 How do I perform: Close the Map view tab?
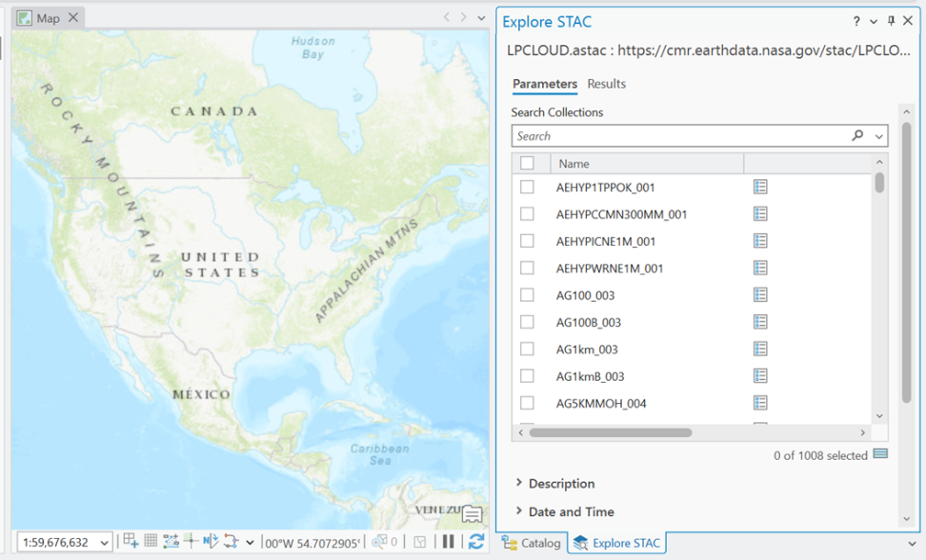(x=73, y=18)
